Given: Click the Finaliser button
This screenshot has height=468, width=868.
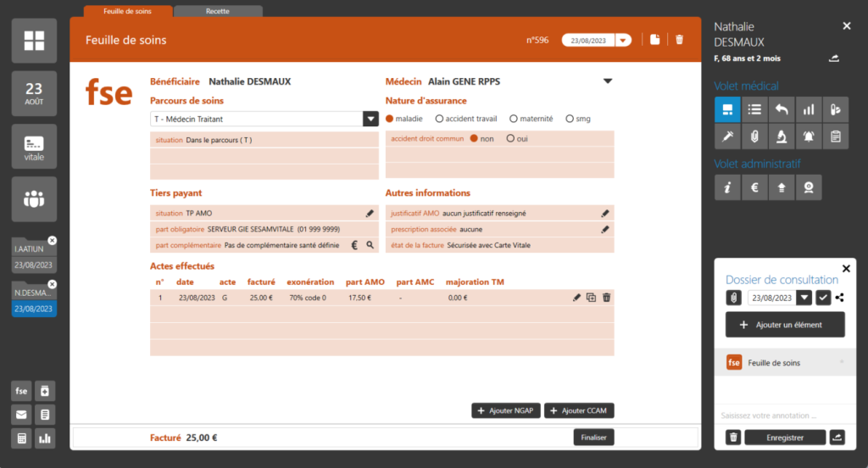Looking at the screenshot, I should click(x=593, y=437).
